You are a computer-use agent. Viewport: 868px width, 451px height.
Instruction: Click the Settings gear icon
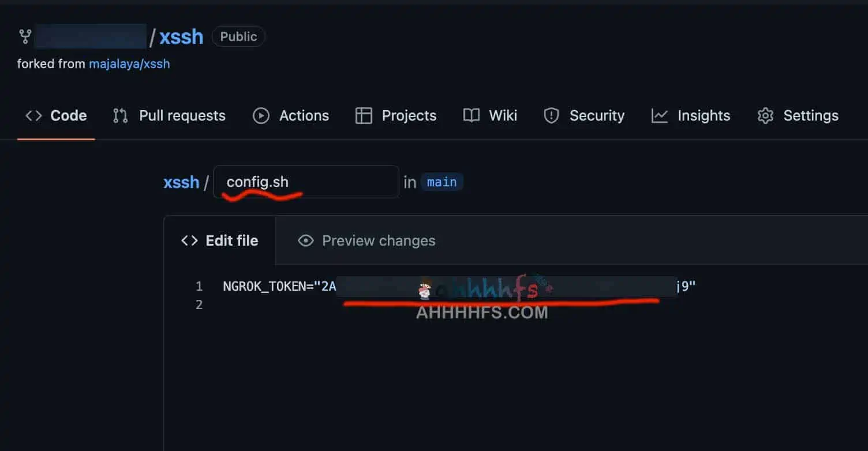765,116
